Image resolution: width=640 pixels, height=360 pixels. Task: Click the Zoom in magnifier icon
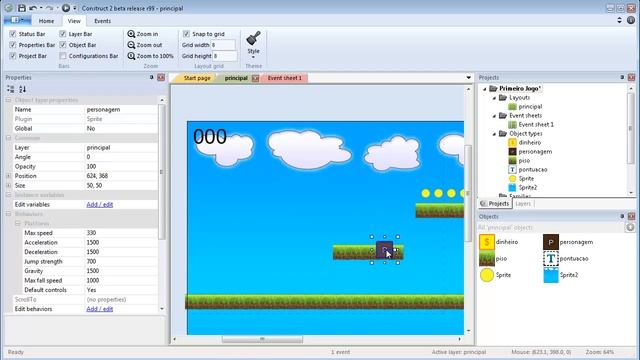point(131,34)
